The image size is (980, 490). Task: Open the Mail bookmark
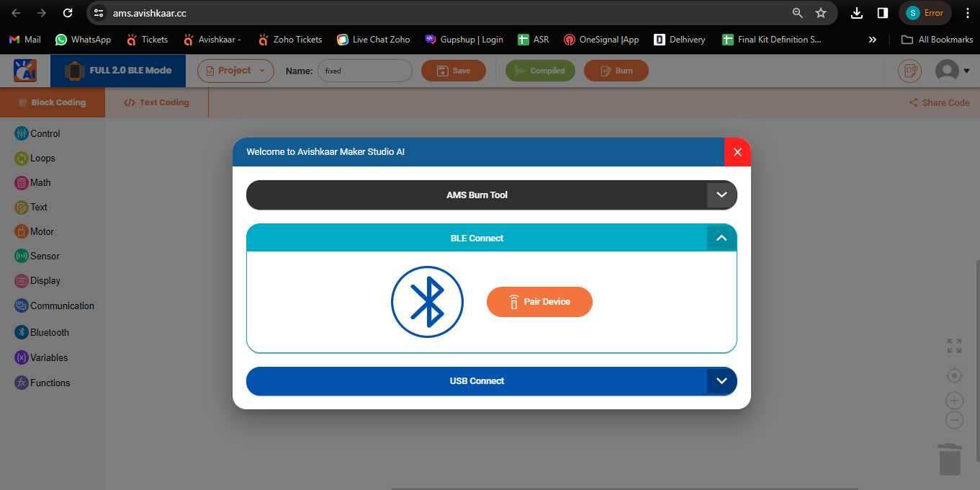24,40
